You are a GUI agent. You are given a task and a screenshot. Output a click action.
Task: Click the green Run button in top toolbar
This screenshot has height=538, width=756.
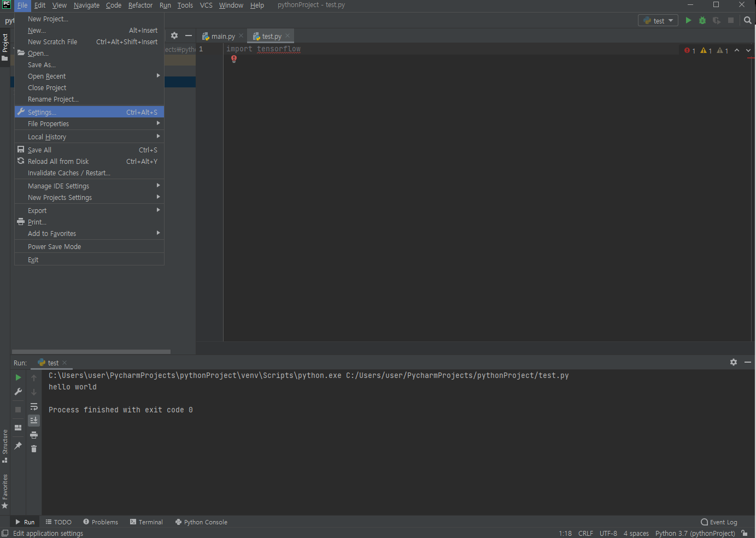[688, 20]
